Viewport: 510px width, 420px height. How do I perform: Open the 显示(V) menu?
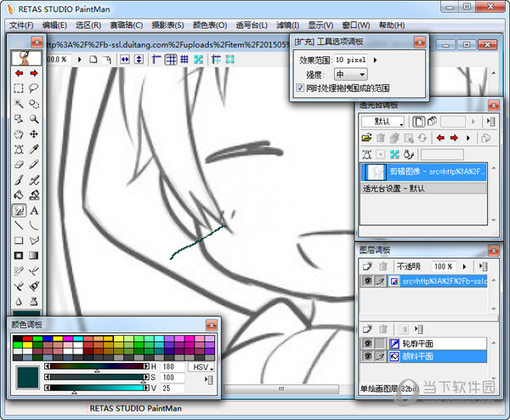click(x=320, y=25)
